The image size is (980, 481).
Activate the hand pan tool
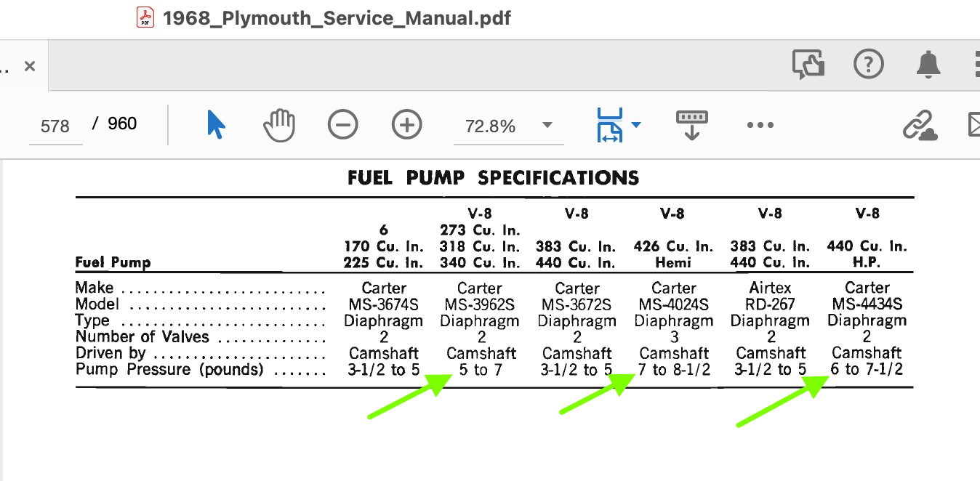[278, 125]
